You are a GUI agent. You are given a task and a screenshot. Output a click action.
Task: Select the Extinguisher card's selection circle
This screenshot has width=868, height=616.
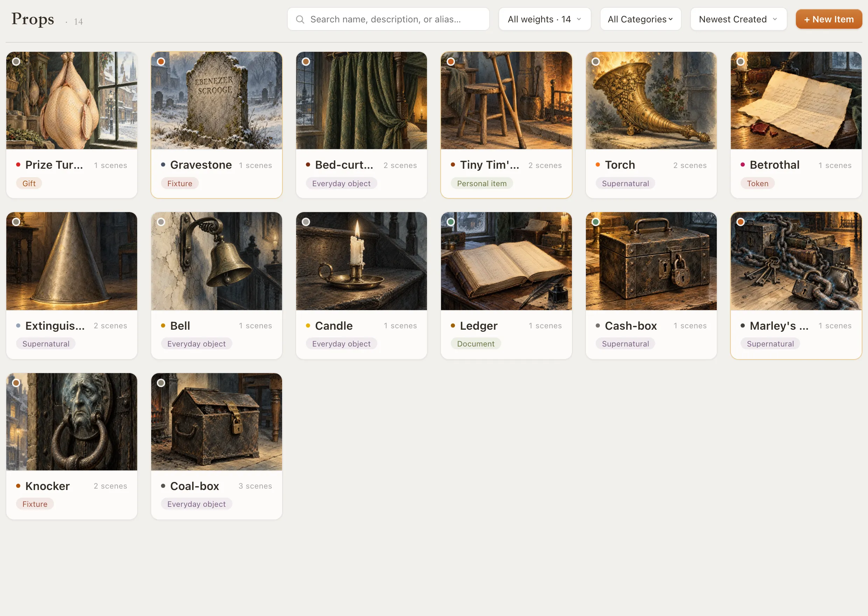point(16,222)
